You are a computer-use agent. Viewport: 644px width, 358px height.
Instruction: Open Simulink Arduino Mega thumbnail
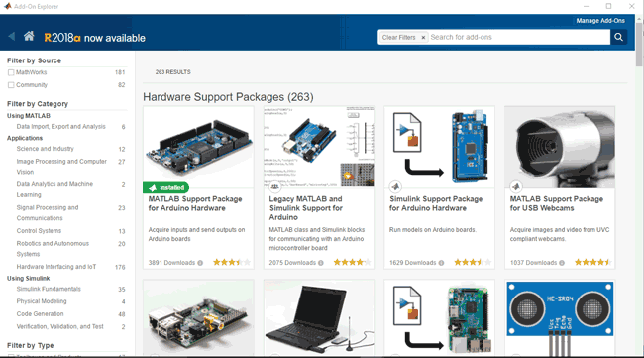[440, 147]
